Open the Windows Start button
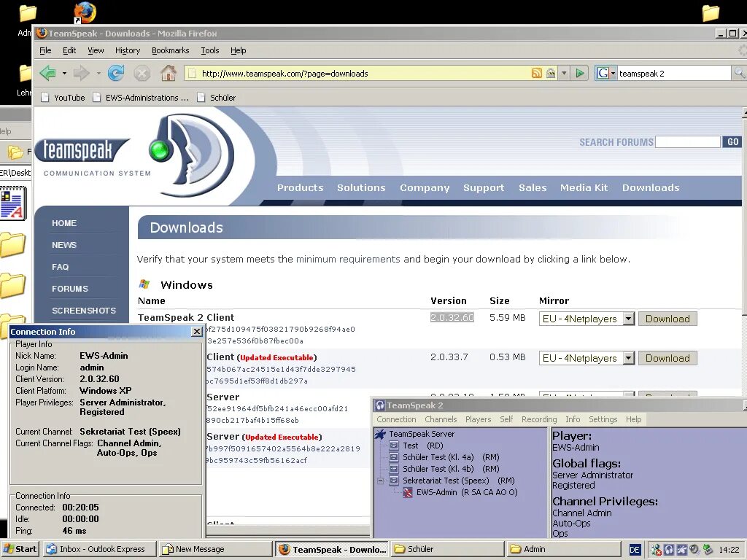The height and width of the screenshot is (560, 747). coord(20,549)
